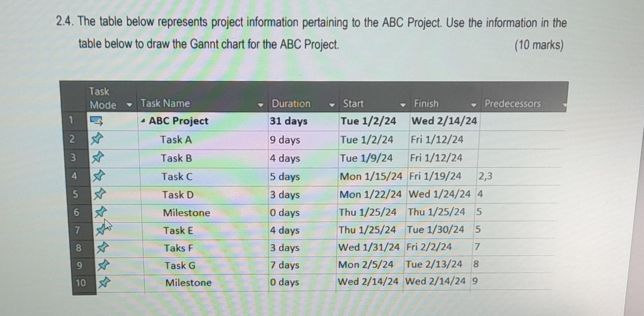The width and height of the screenshot is (644, 316).
Task: Select the Task Name cell showing Task E
Action: click(178, 230)
